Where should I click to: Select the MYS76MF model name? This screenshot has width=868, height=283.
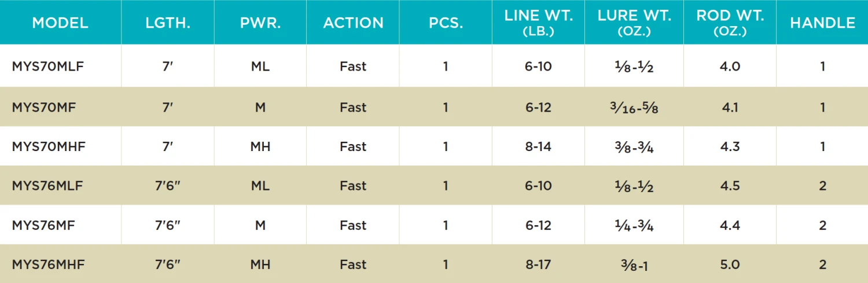click(44, 226)
